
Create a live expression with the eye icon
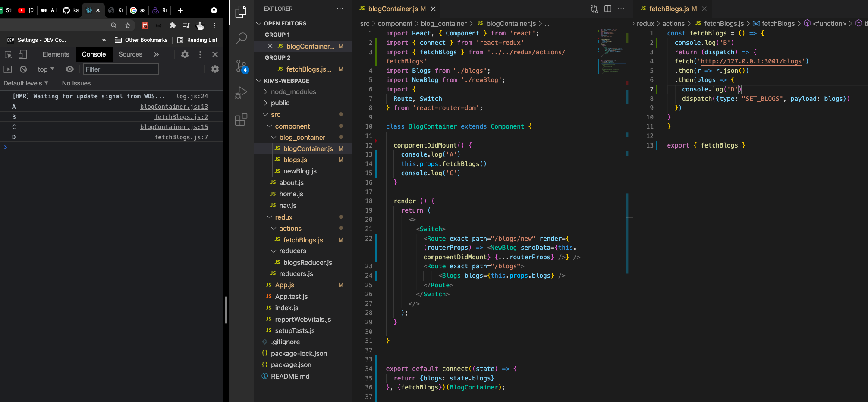(x=69, y=69)
